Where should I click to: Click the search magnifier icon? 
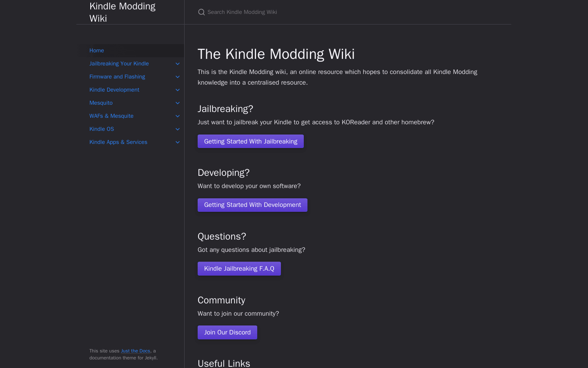201,12
